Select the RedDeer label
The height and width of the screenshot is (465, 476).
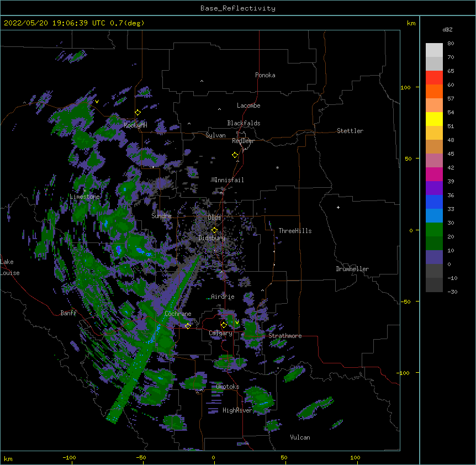(x=243, y=141)
